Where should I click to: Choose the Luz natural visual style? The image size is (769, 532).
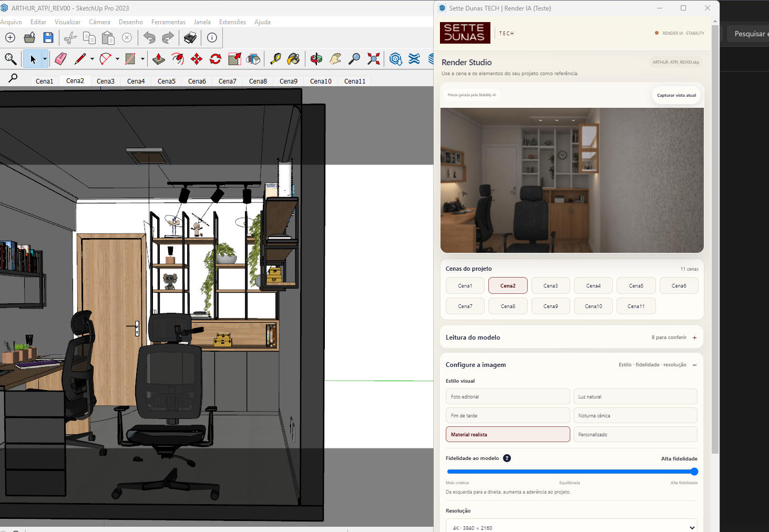635,396
